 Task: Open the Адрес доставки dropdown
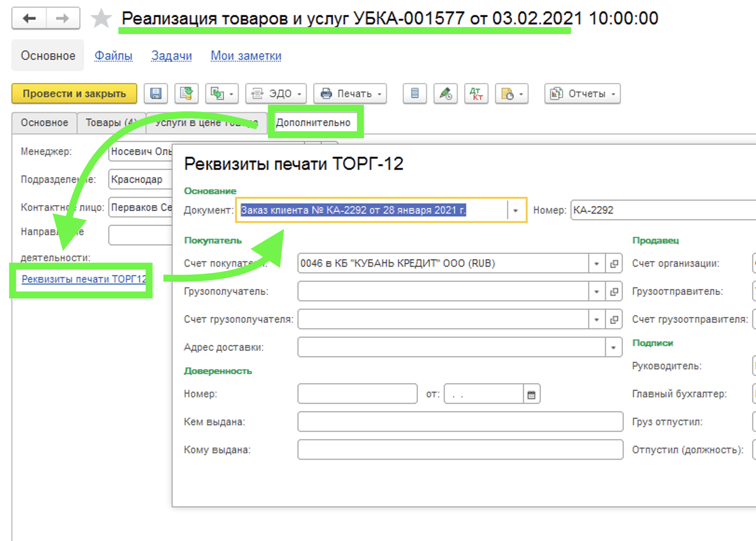613,347
